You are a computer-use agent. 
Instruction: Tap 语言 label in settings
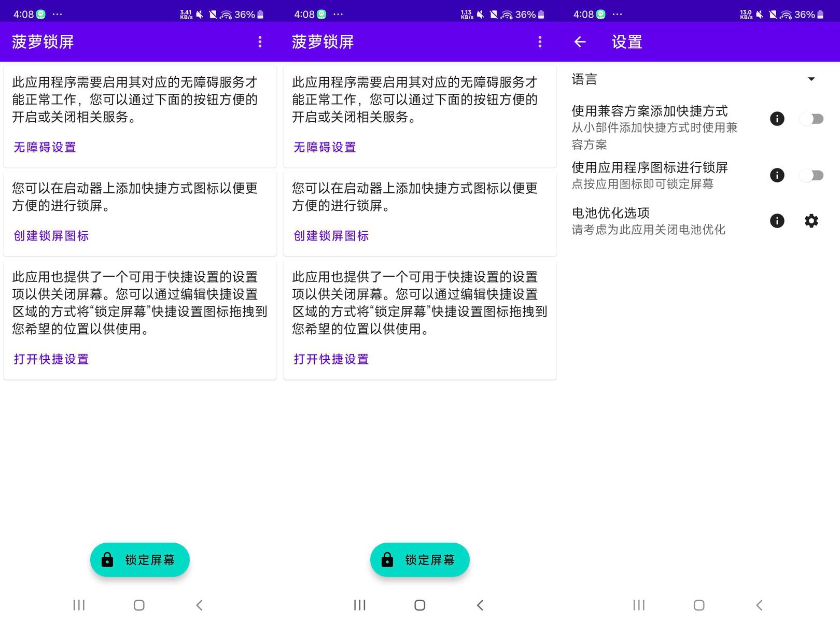click(x=584, y=79)
